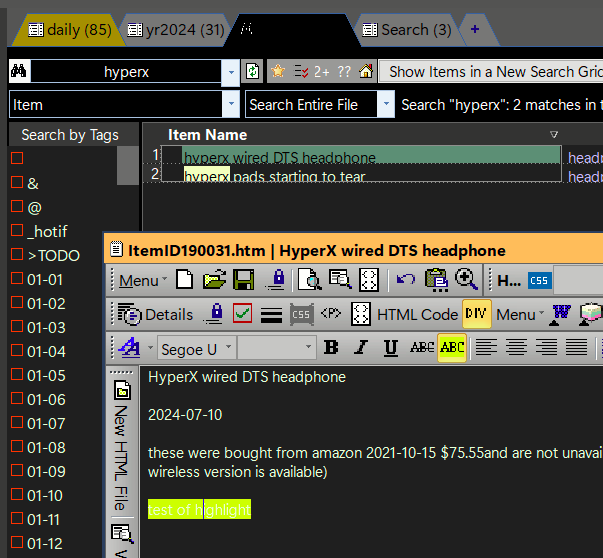This screenshot has width=603, height=558.
Task: Click the Italic I button
Action: [x=361, y=348]
